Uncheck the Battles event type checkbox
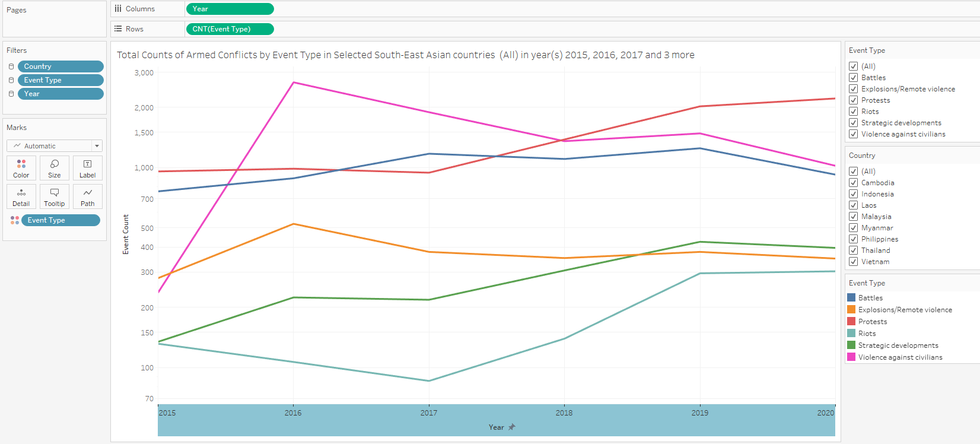The height and width of the screenshot is (444, 980). (x=853, y=78)
